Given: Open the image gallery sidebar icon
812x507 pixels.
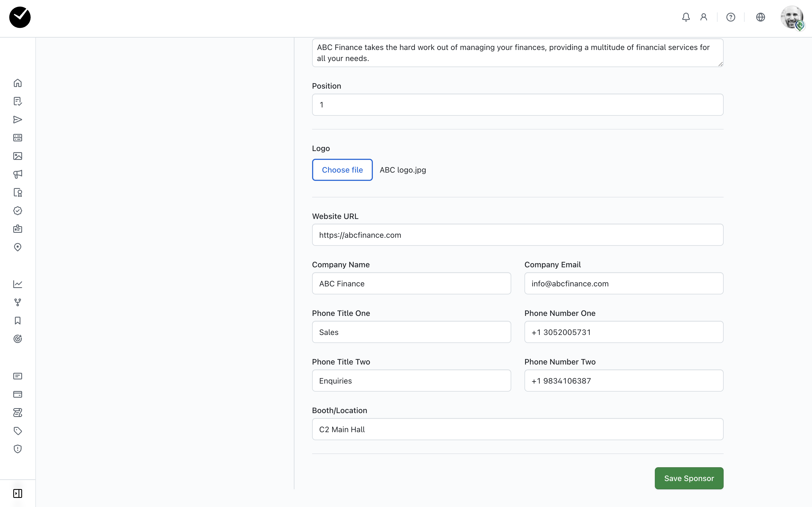Looking at the screenshot, I should pyautogui.click(x=17, y=156).
